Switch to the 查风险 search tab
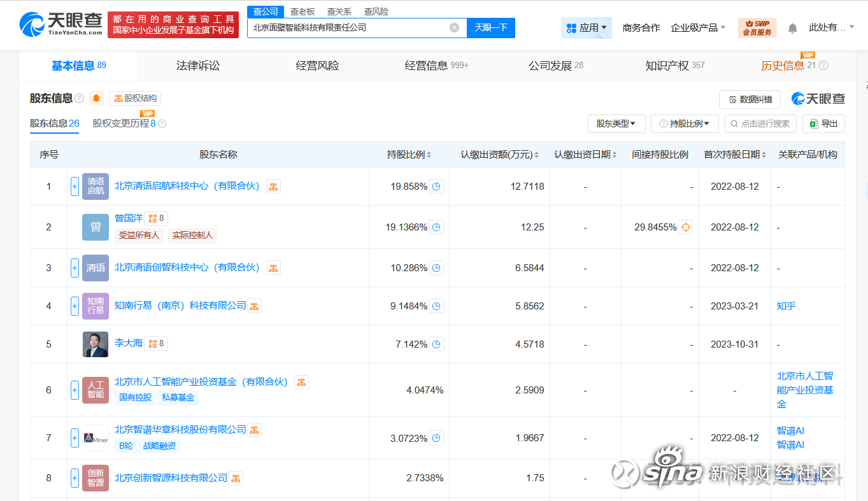Screen dimensions: 868x501 point(376,11)
